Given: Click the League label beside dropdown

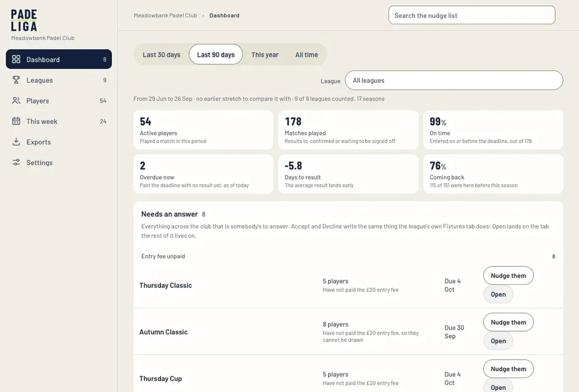Looking at the screenshot, I should (330, 81).
